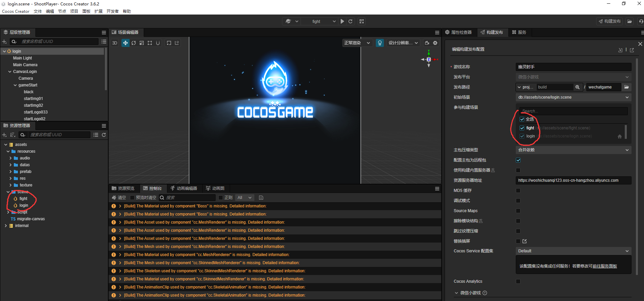The width and height of the screenshot is (644, 301).
Task: Open 主包压缩类型 dropdown
Action: [x=573, y=150]
